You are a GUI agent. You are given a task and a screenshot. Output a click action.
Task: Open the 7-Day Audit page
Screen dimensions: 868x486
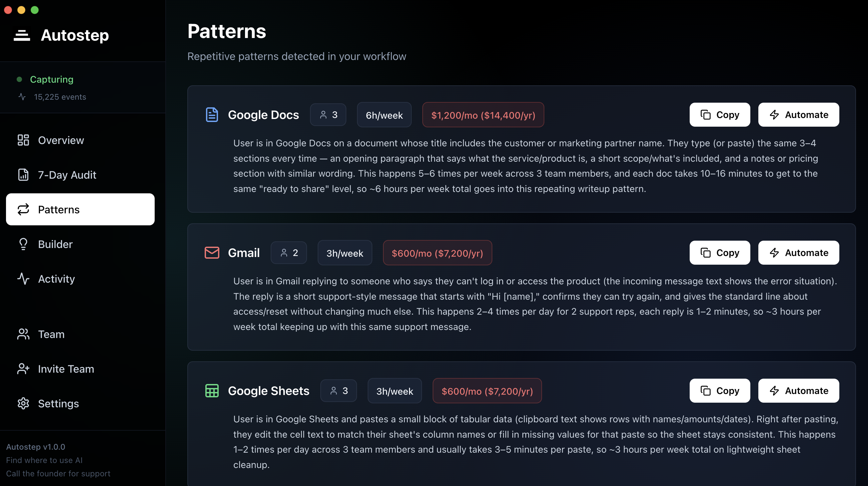coord(67,175)
